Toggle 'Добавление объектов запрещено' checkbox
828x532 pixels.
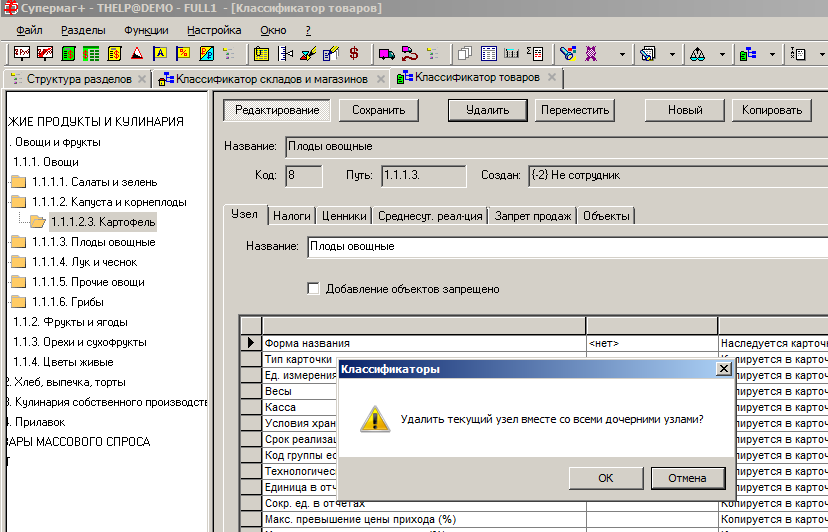coord(313,288)
